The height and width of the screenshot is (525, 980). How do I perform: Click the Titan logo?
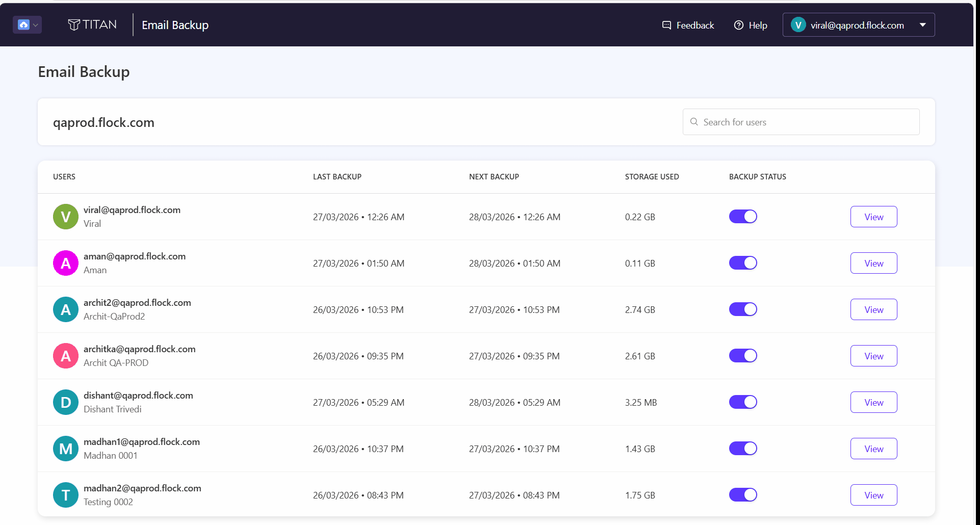click(92, 24)
